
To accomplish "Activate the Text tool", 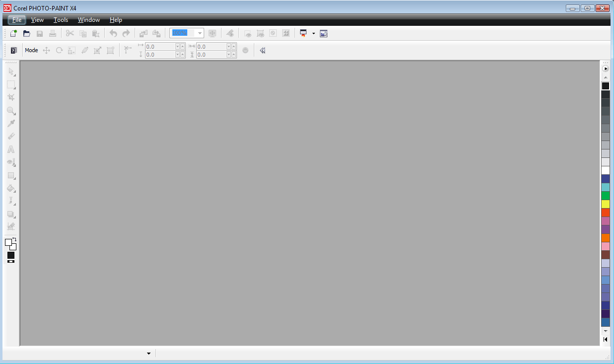I will [x=11, y=149].
